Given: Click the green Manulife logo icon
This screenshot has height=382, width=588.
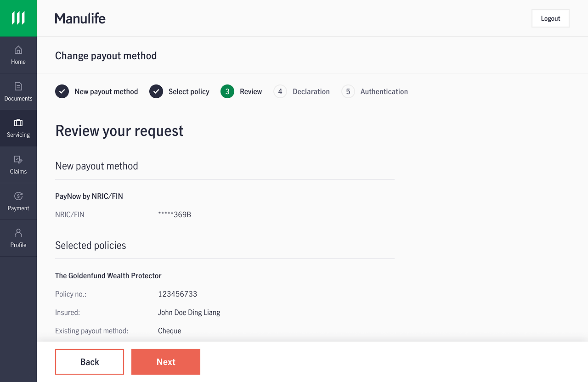Looking at the screenshot, I should [18, 18].
